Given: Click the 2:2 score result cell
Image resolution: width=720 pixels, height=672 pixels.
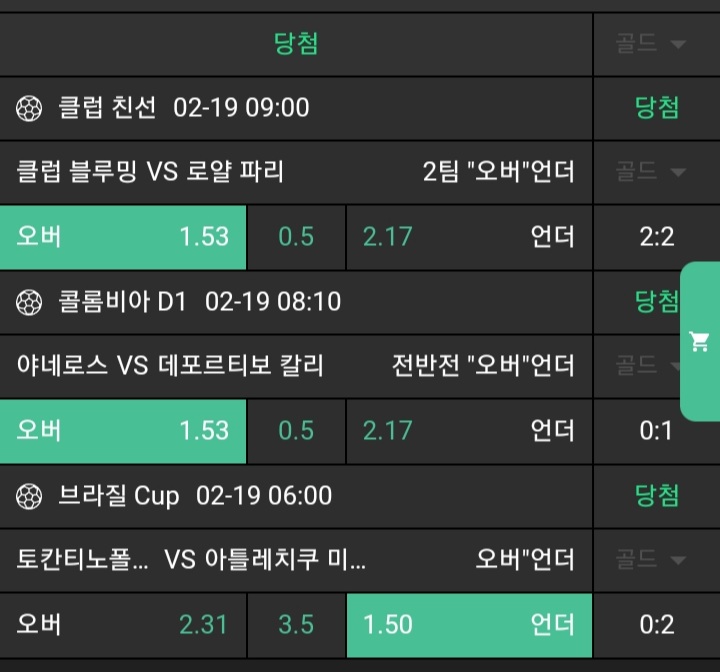Looking at the screenshot, I should 656,237.
